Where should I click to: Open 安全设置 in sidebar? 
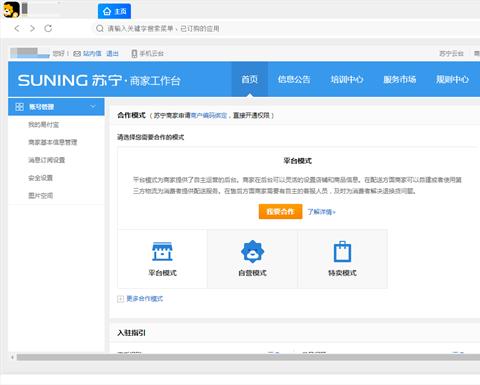coord(40,178)
